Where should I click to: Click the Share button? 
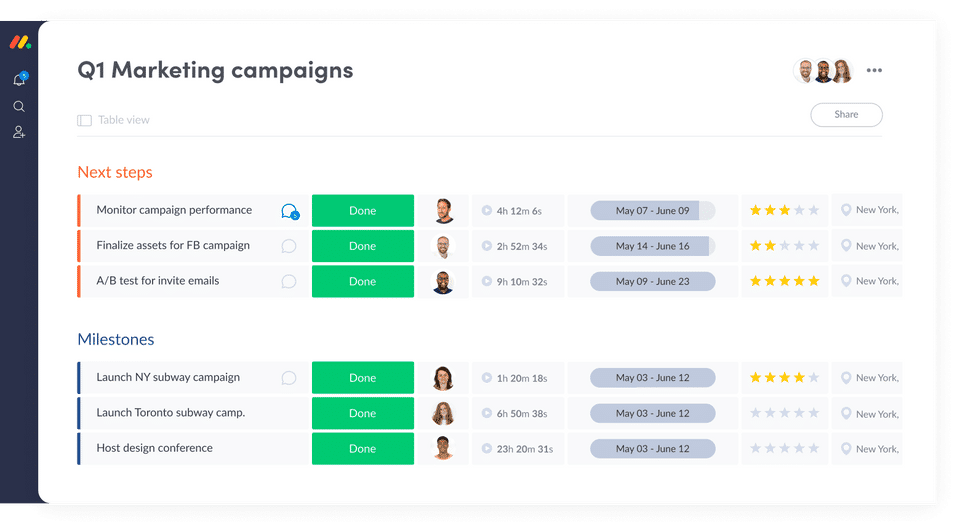[846, 115]
